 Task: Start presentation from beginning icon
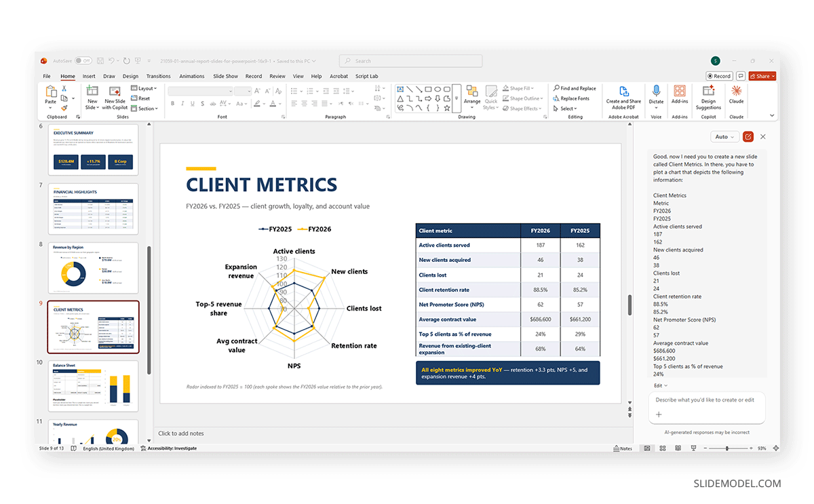[137, 60]
